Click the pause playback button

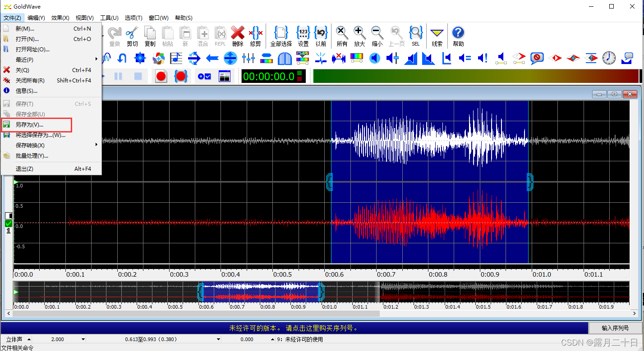pos(118,77)
